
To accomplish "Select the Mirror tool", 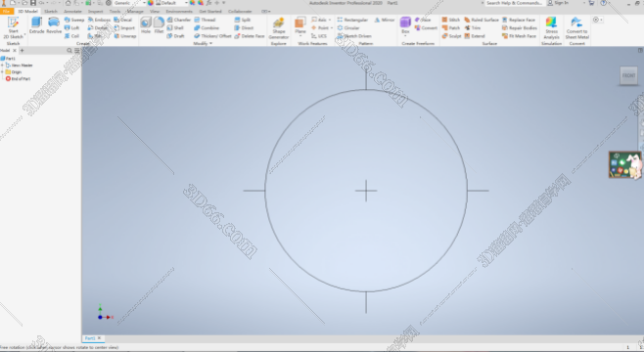I will tap(385, 20).
